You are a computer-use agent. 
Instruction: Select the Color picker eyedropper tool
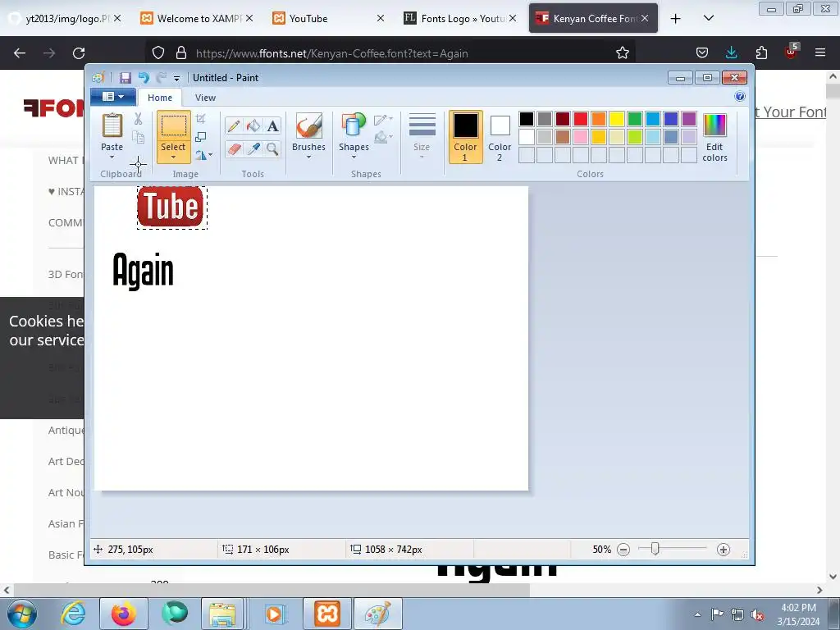253,148
